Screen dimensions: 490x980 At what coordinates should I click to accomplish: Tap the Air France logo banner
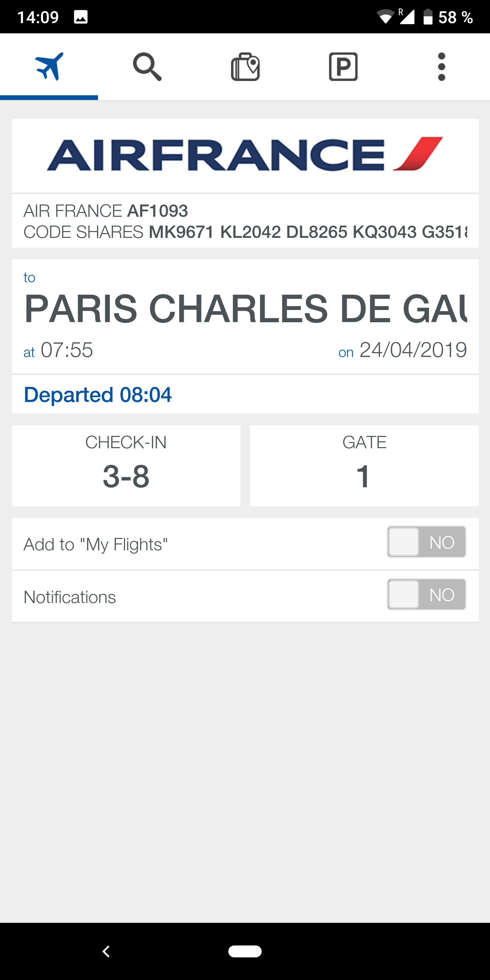[x=245, y=154]
